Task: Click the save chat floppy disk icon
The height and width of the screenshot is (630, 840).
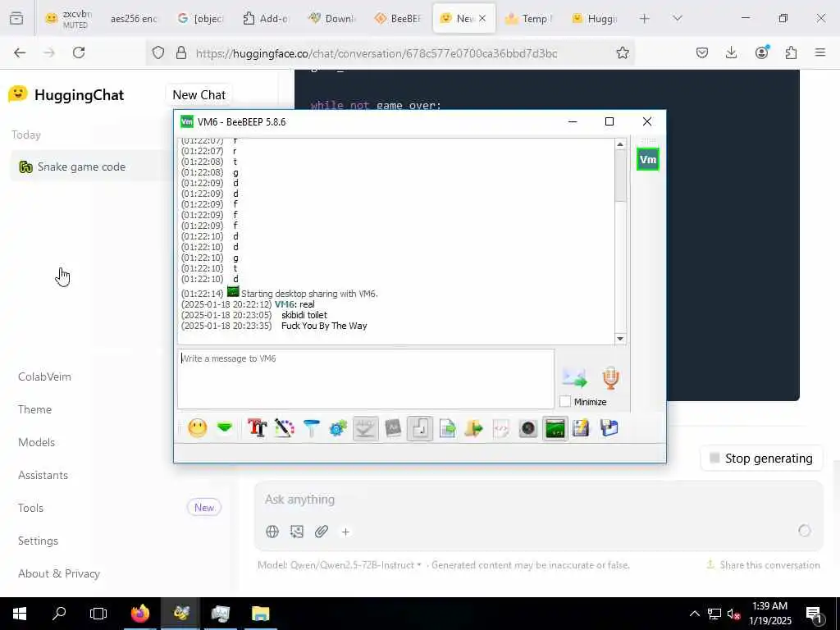Action: (609, 428)
